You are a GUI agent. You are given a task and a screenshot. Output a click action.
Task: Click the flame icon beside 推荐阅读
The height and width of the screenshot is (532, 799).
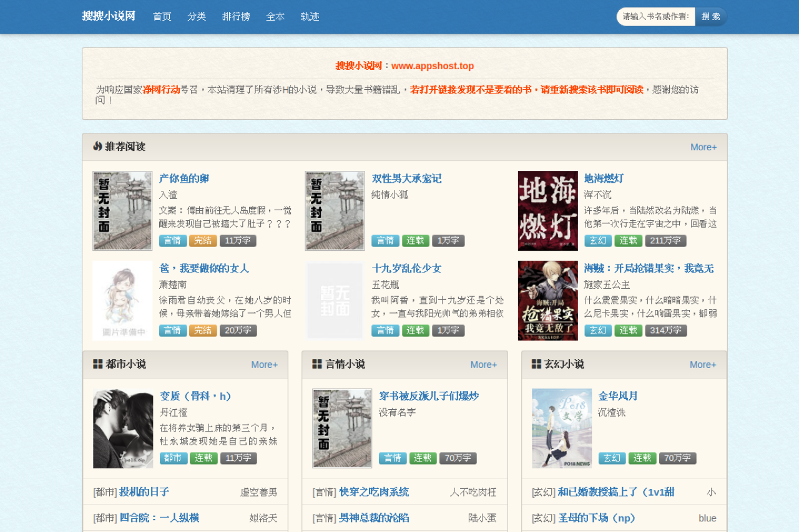coord(97,146)
